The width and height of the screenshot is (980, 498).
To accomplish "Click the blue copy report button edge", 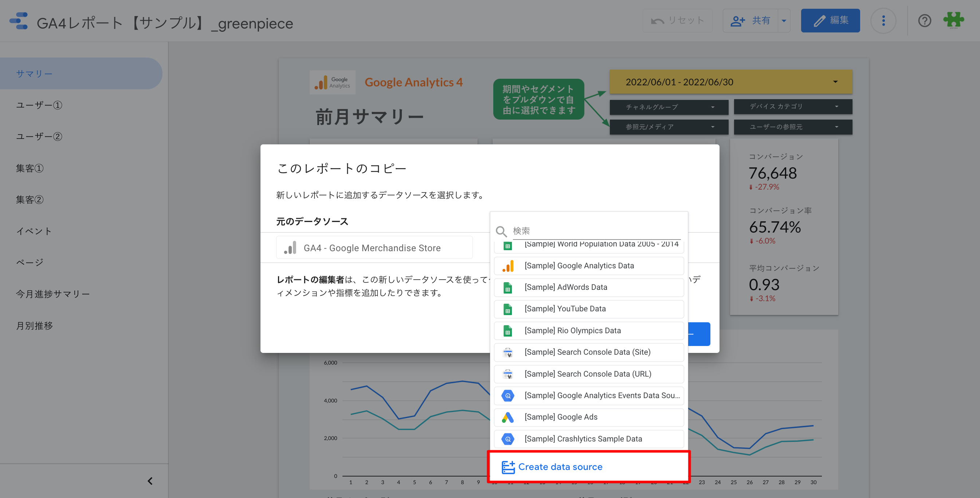I will coord(699,334).
